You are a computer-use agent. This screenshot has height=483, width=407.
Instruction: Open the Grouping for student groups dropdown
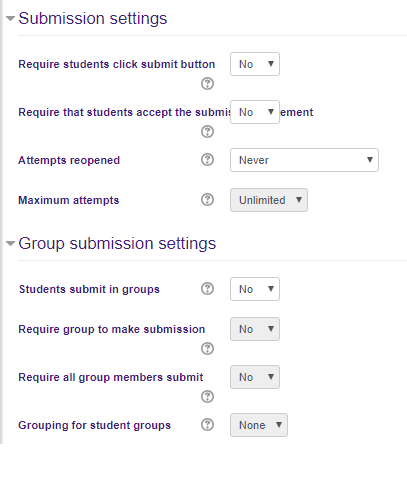259,425
